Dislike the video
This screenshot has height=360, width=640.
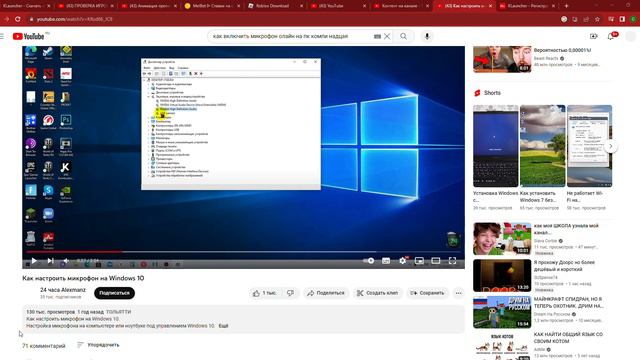290,293
